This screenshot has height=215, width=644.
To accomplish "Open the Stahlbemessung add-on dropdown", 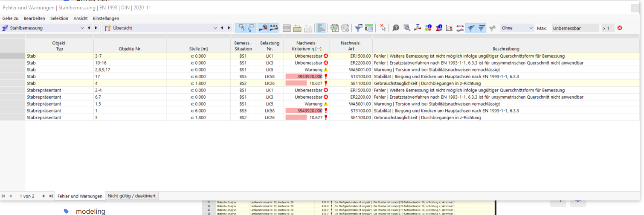I will click(82, 28).
